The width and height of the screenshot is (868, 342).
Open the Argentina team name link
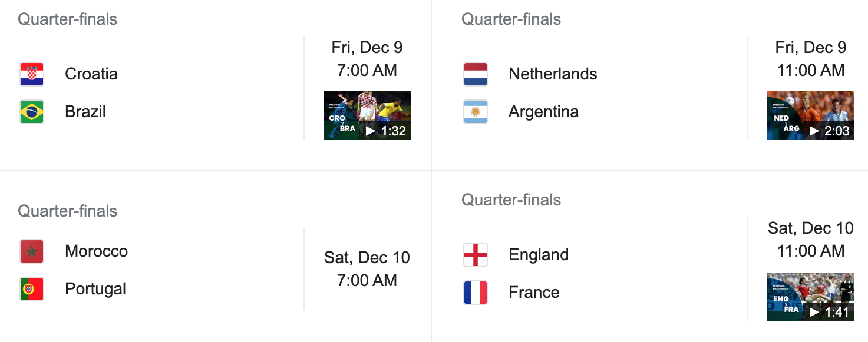pyautogui.click(x=543, y=112)
